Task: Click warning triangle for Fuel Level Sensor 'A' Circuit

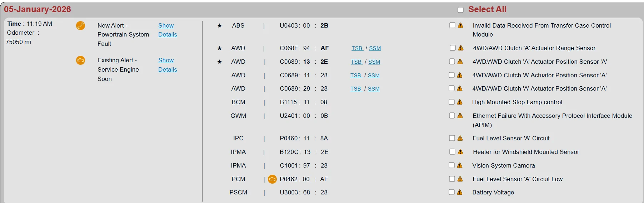Action: (x=460, y=138)
